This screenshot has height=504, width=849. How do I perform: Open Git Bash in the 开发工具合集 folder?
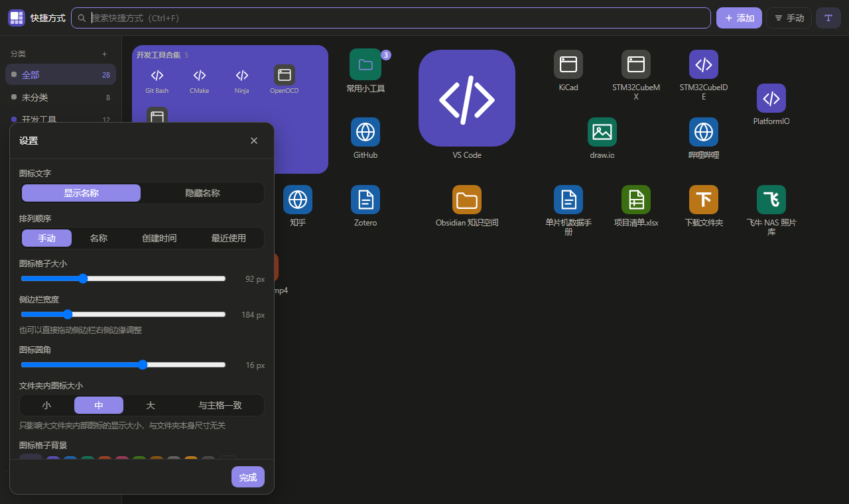(157, 80)
